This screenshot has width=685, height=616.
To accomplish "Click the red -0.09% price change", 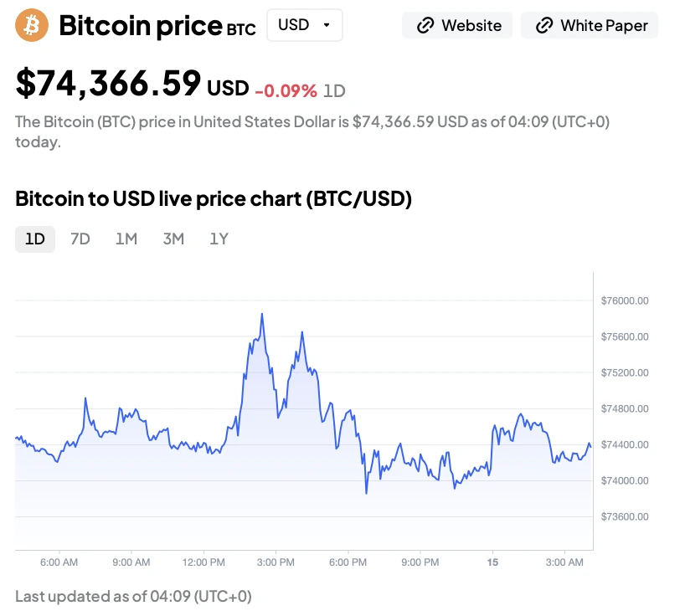I will [286, 90].
